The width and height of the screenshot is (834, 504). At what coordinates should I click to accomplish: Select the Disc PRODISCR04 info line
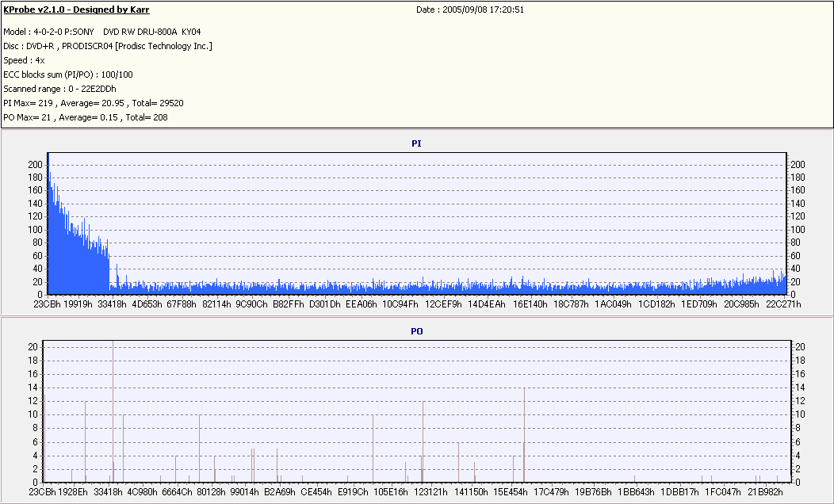(108, 46)
